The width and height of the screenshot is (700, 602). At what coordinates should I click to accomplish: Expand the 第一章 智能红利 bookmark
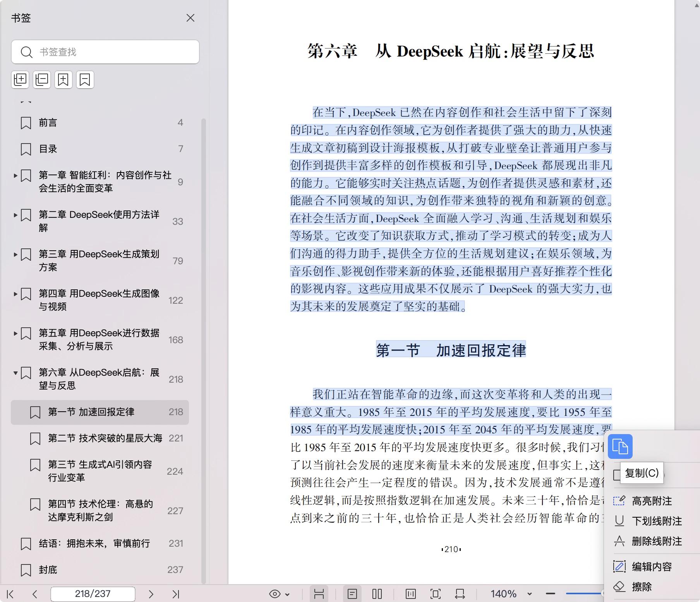point(15,176)
